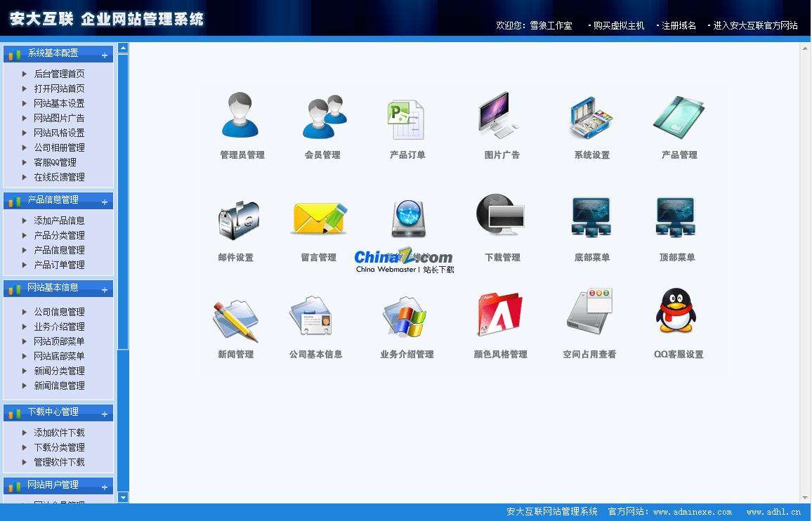The height and width of the screenshot is (521, 812).
Task: Open 网站风格设置 menu item
Action: [59, 133]
